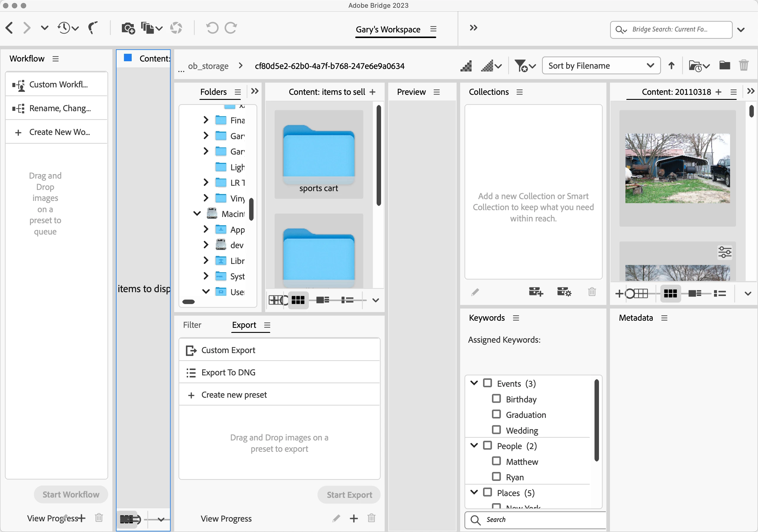Open the Sort by Filename dropdown

click(x=601, y=66)
